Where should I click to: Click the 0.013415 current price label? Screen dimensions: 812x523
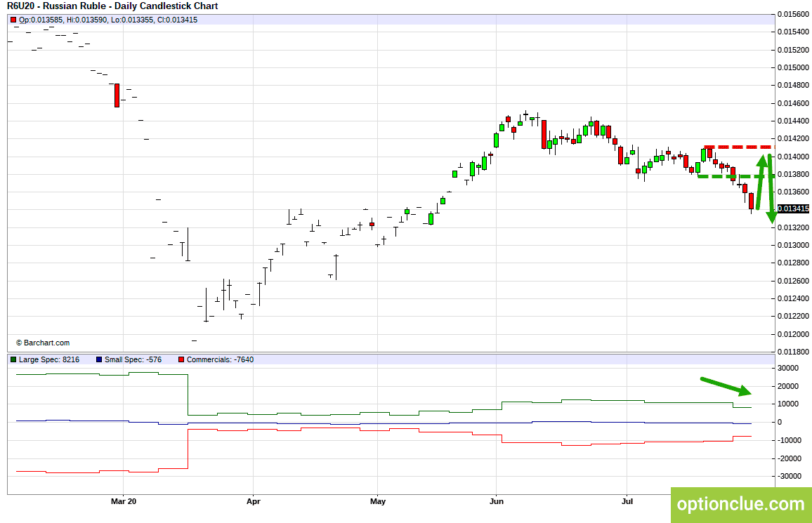coord(793,208)
